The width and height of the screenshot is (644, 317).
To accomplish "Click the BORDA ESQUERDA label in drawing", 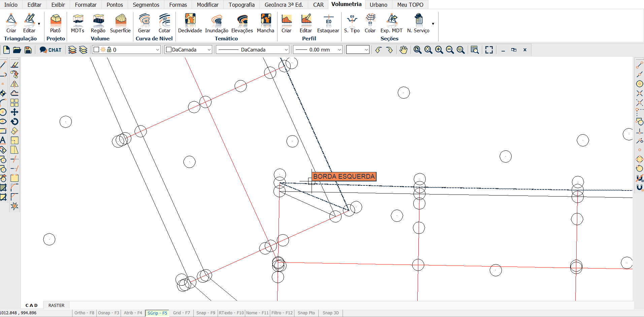I will [344, 176].
